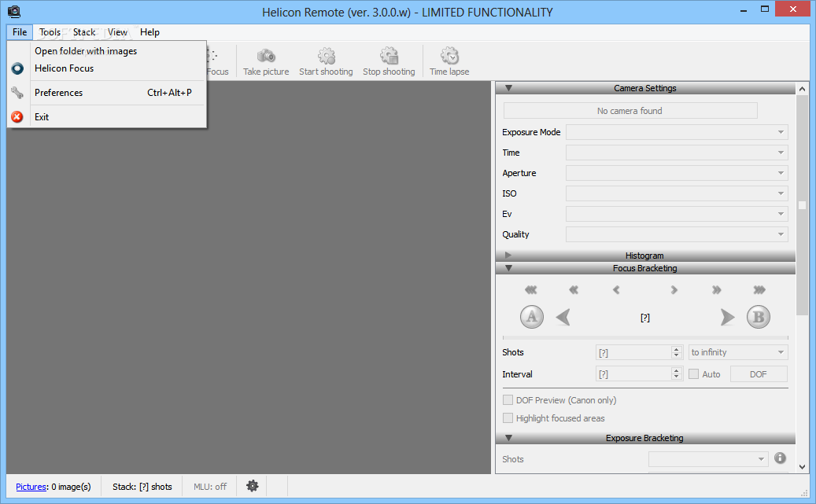816x504 pixels.
Task: Expand the Histogram section
Action: pos(508,255)
